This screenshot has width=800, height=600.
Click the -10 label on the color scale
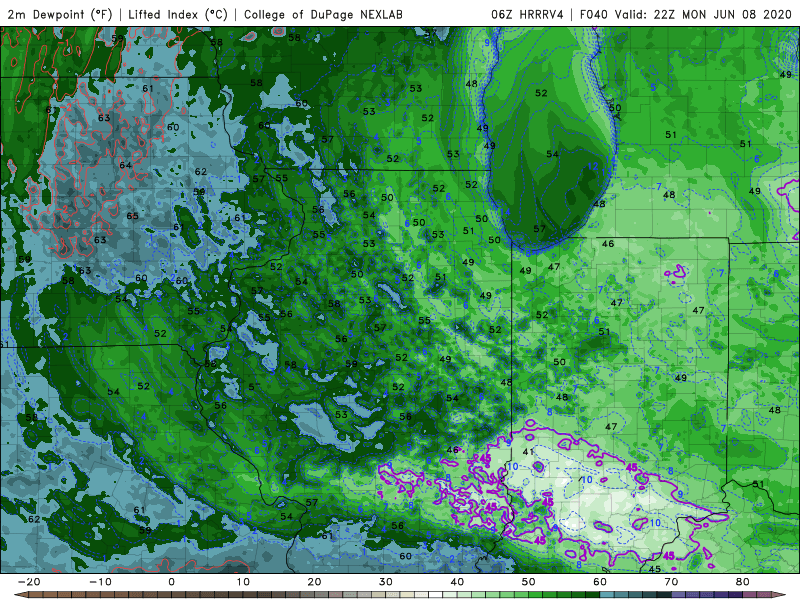click(100, 582)
